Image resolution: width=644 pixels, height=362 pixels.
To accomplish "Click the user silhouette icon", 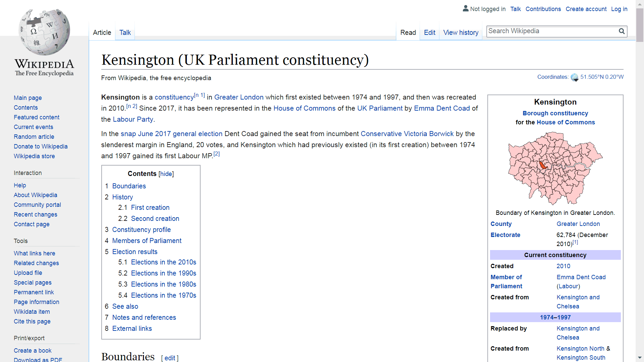I will [466, 8].
